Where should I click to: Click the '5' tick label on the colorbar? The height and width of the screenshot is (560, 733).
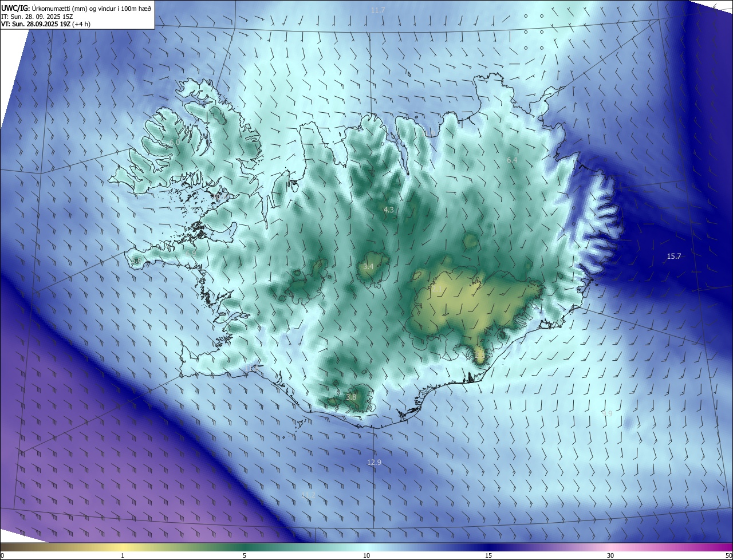245,555
